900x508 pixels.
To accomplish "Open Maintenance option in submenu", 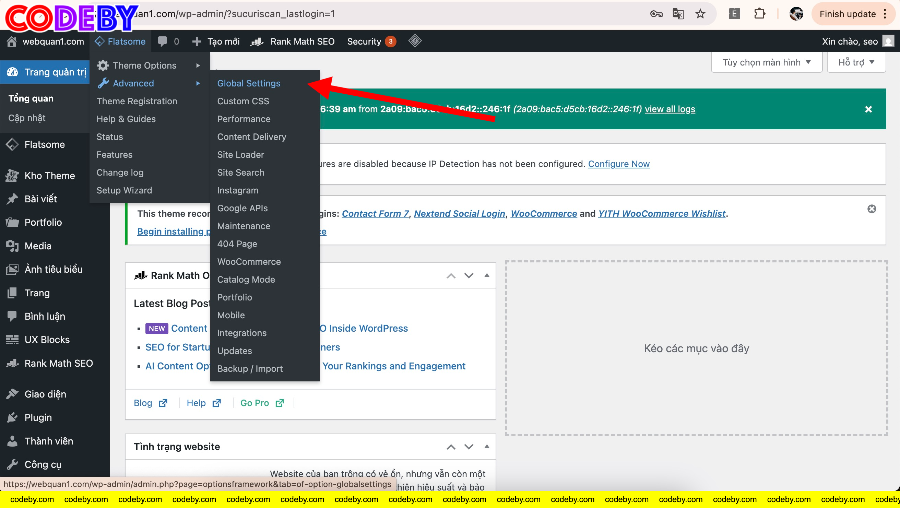I will tap(243, 226).
